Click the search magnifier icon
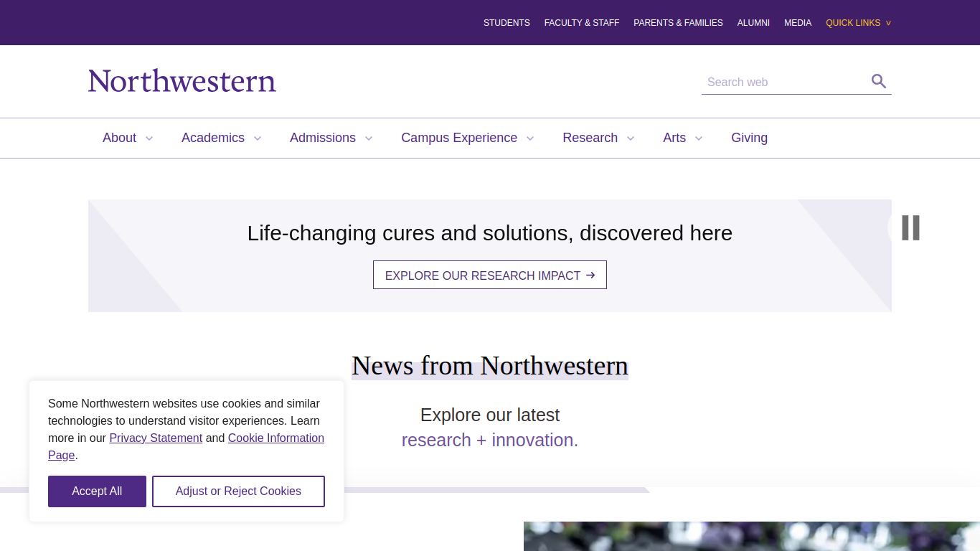Image resolution: width=980 pixels, height=551 pixels. pos(879,81)
